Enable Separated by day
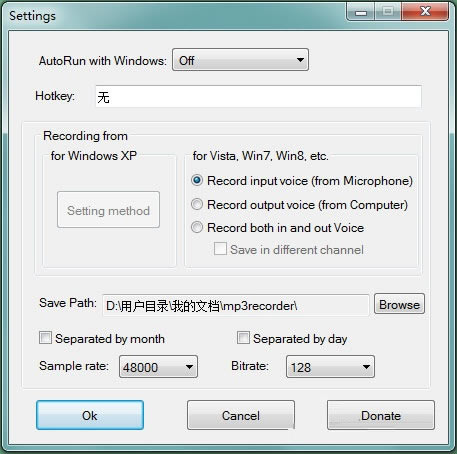Viewport: 457px width, 454px height. [x=243, y=338]
